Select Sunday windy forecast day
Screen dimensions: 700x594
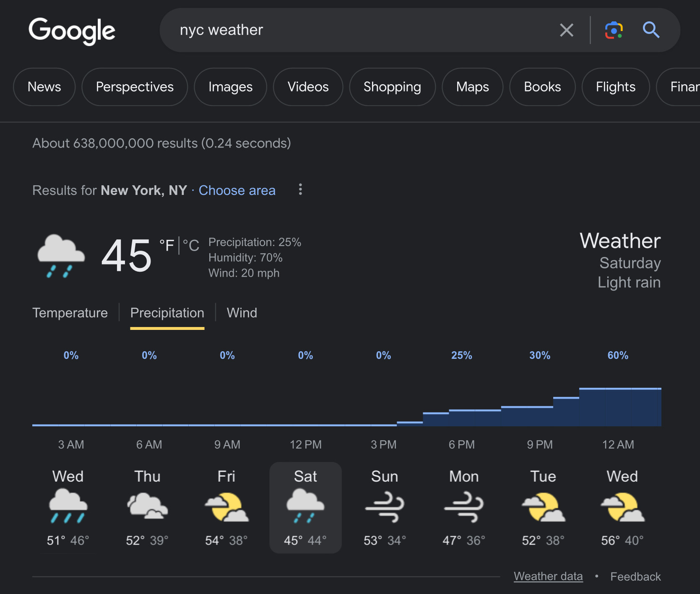(x=384, y=508)
